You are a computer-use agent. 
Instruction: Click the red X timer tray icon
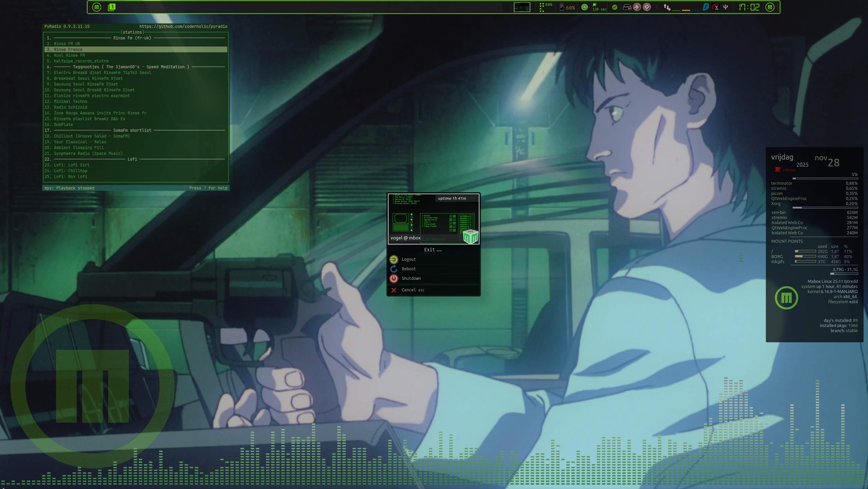click(716, 7)
